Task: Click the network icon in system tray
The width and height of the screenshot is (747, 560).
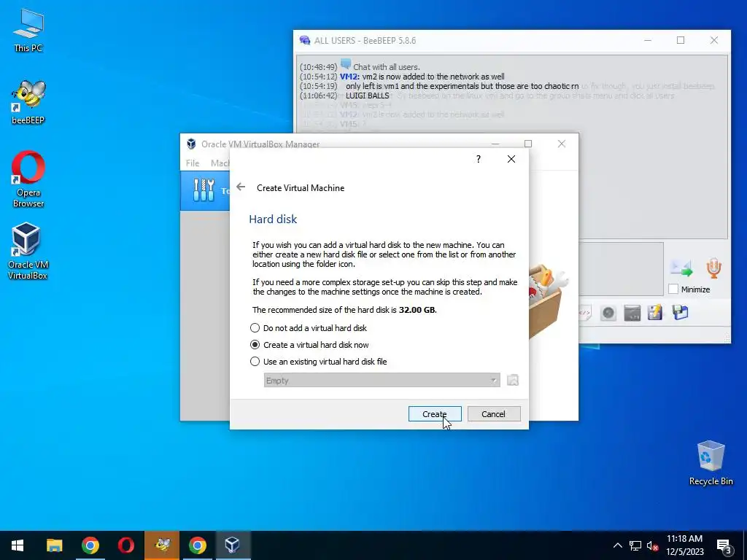Action: point(635,545)
